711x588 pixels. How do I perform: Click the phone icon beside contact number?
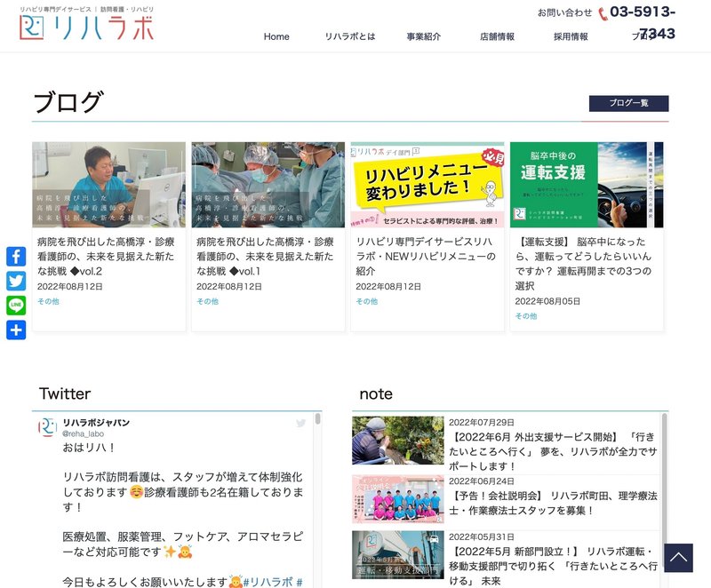tap(603, 14)
